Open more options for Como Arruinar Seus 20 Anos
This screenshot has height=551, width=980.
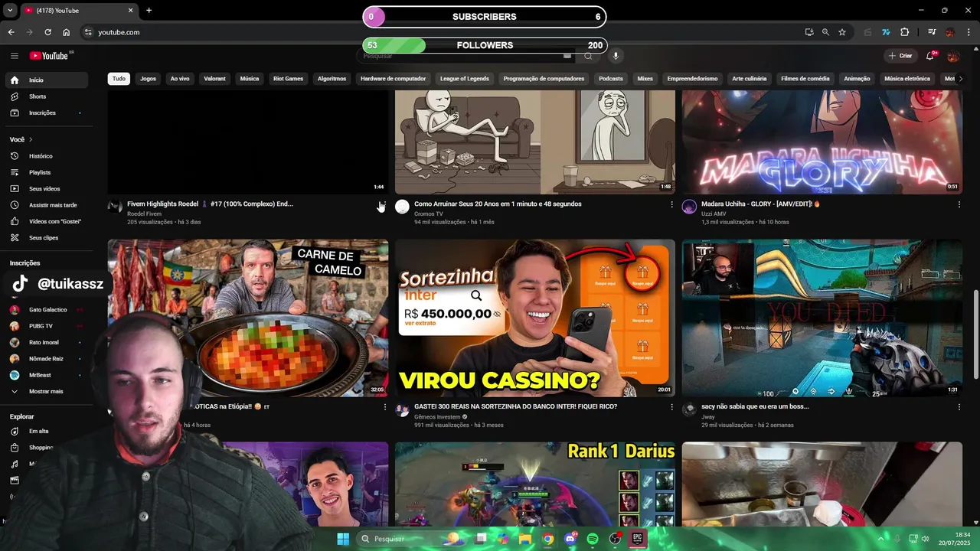tap(672, 204)
